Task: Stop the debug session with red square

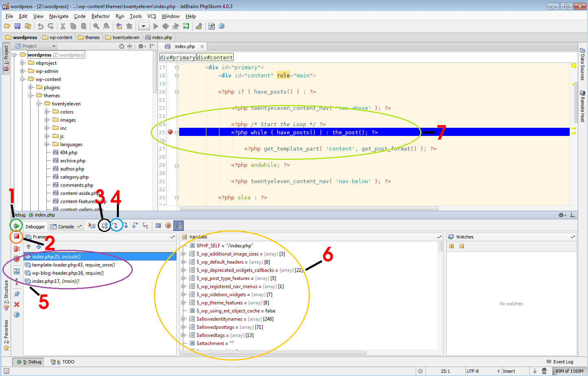Action: point(17,236)
